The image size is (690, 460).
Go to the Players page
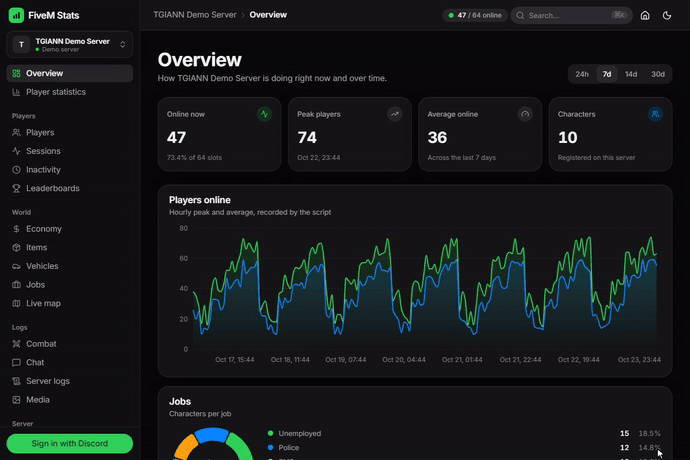[x=70, y=132]
